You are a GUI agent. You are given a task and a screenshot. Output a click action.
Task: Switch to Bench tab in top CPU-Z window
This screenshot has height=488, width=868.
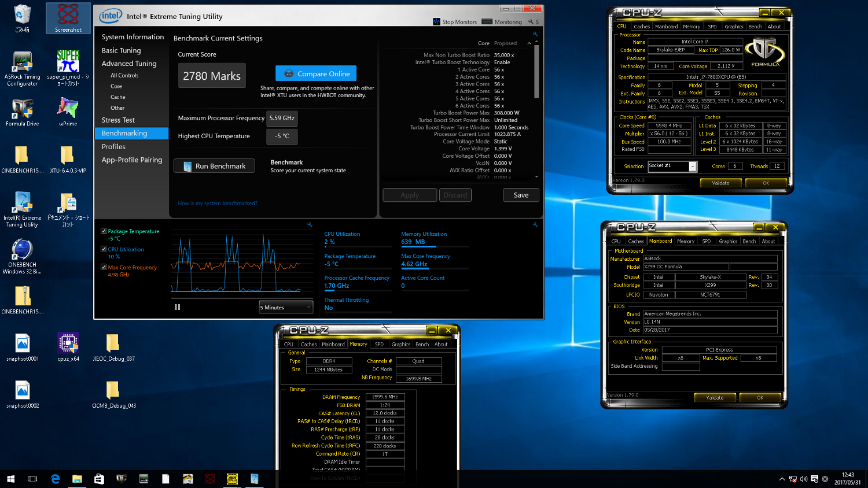755,27
